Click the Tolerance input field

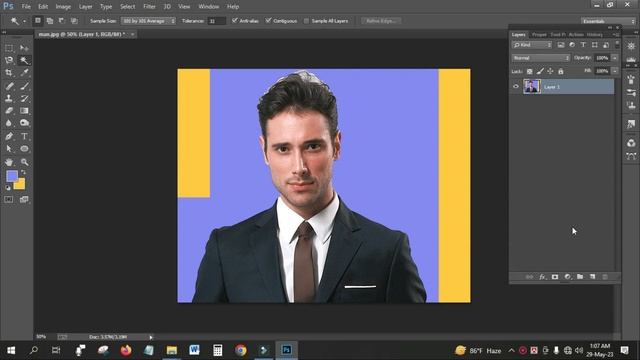pos(216,21)
